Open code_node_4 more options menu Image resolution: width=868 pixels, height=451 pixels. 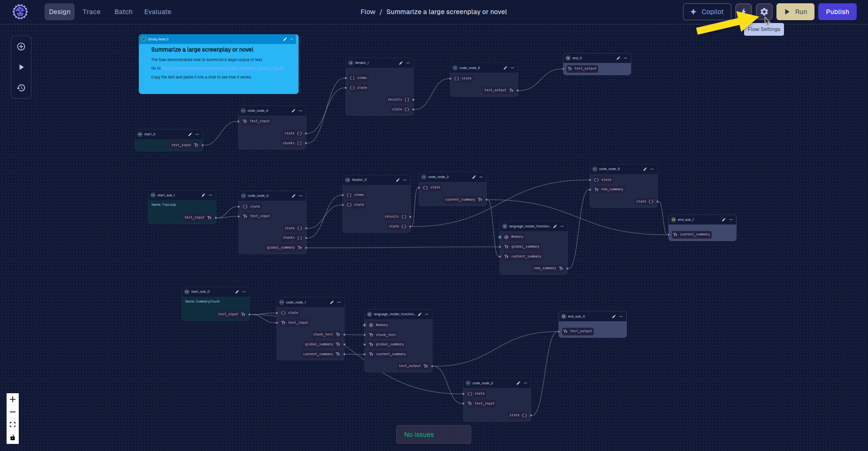300,111
